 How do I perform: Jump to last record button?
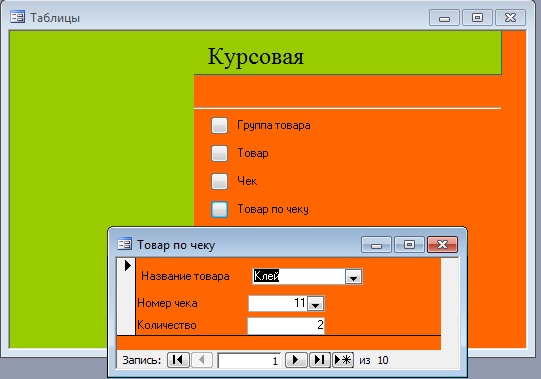coord(319,360)
